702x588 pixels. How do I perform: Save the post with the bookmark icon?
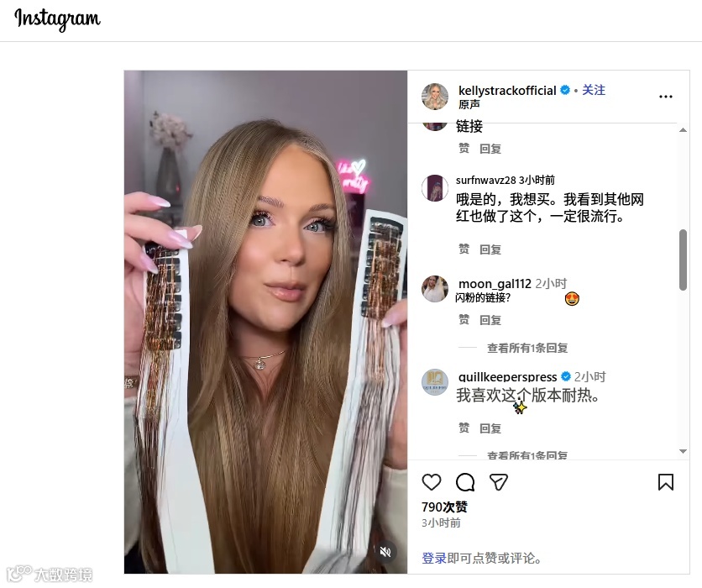[x=666, y=482]
